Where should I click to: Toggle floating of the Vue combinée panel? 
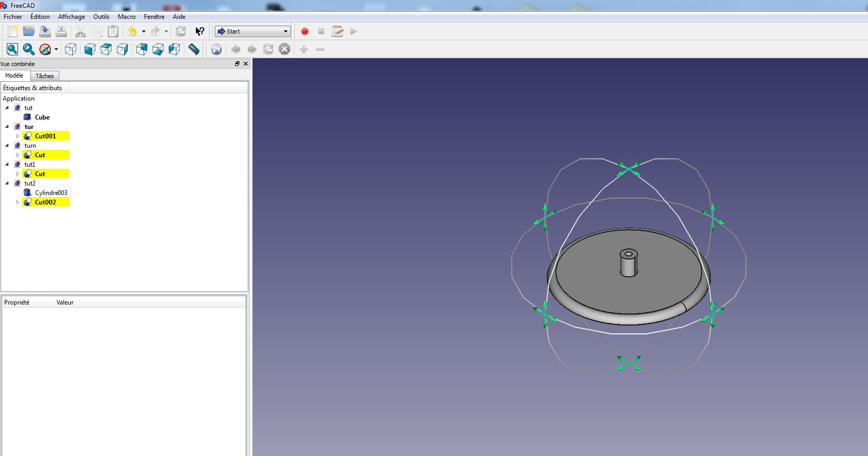click(x=237, y=64)
